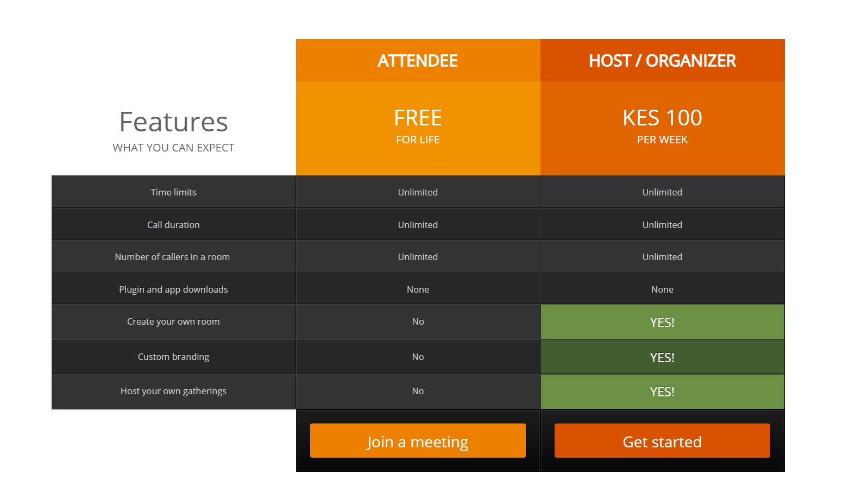
Task: Click the Get started button
Action: [662, 441]
